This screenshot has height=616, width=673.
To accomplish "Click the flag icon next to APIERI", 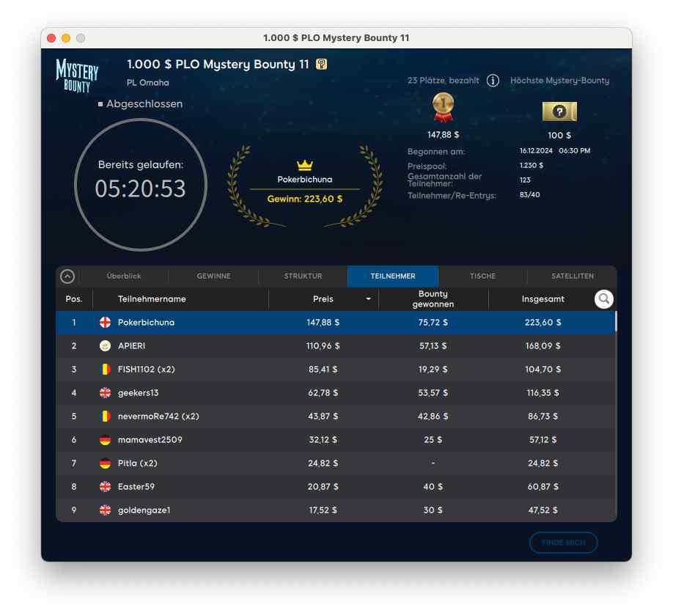I will (x=105, y=346).
